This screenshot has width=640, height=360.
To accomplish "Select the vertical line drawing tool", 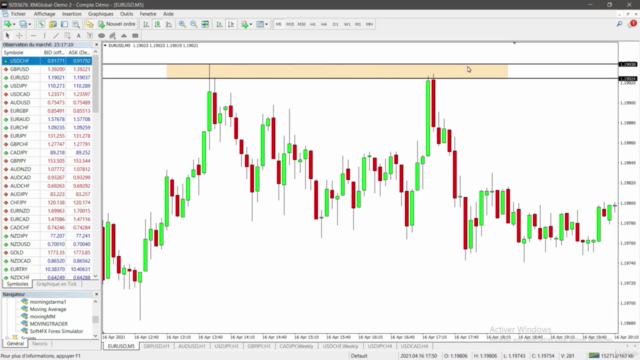I will [44, 36].
